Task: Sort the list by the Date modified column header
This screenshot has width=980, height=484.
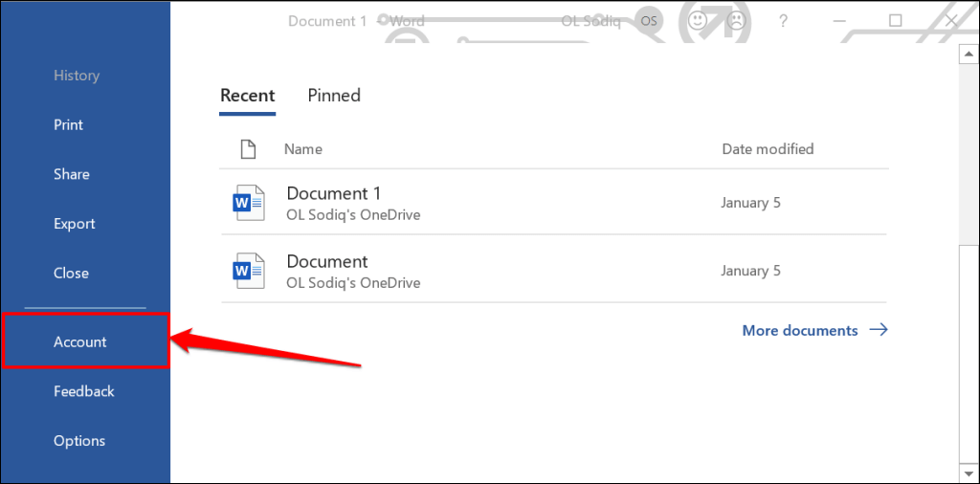Action: tap(768, 148)
